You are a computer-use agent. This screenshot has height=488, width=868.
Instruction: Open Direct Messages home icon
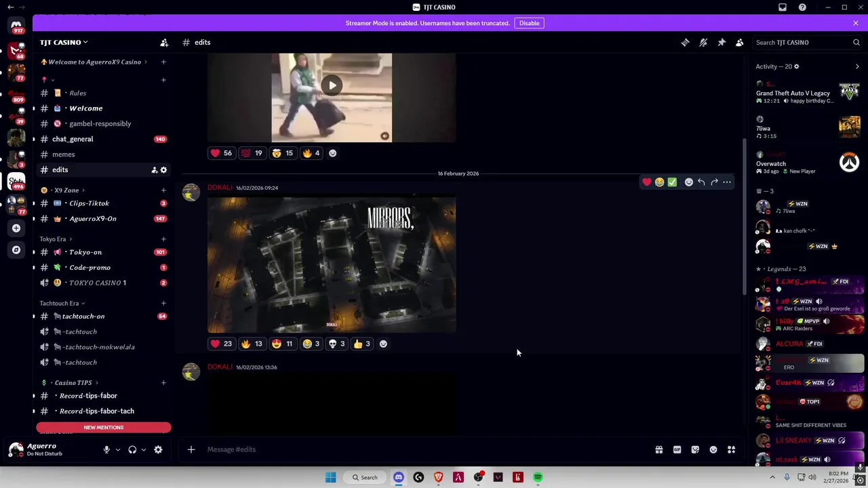click(16, 26)
